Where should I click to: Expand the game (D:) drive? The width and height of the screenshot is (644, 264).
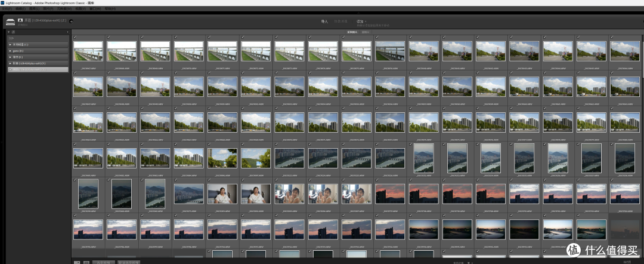(x=10, y=51)
